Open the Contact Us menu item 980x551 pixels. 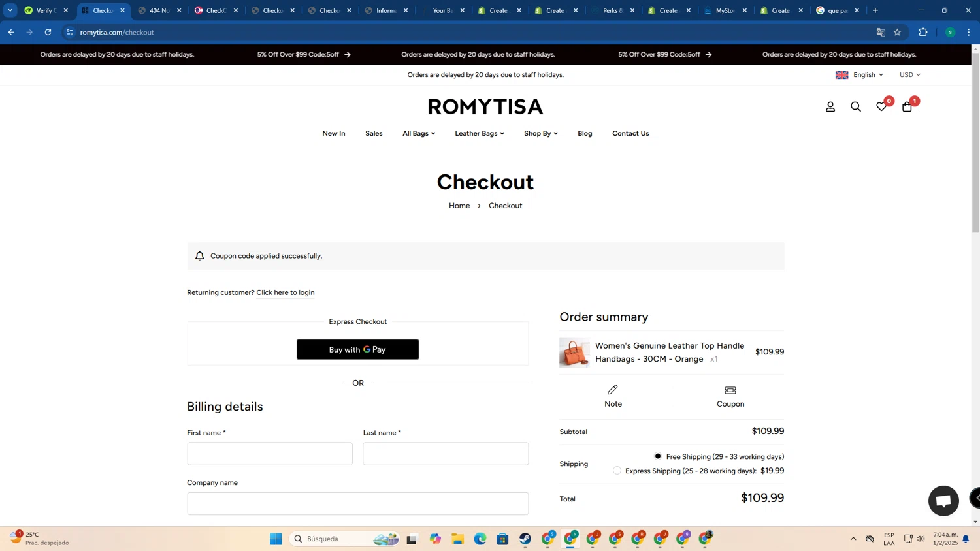630,133
